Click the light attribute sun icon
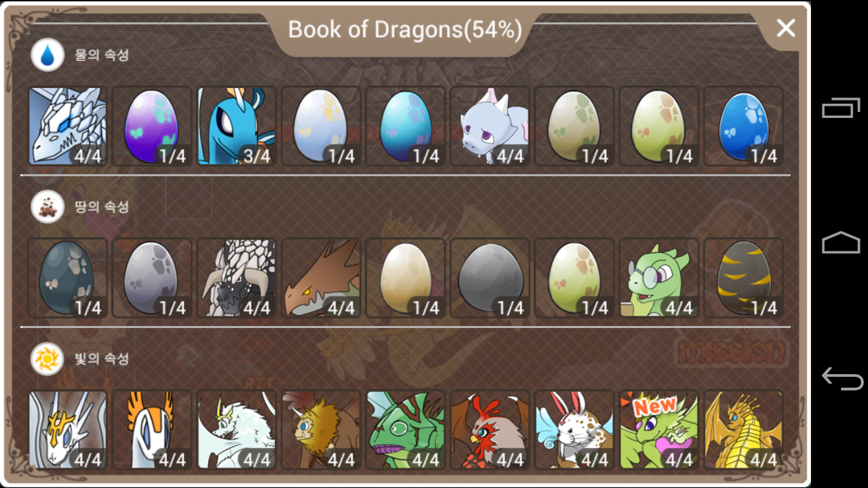 coord(47,359)
